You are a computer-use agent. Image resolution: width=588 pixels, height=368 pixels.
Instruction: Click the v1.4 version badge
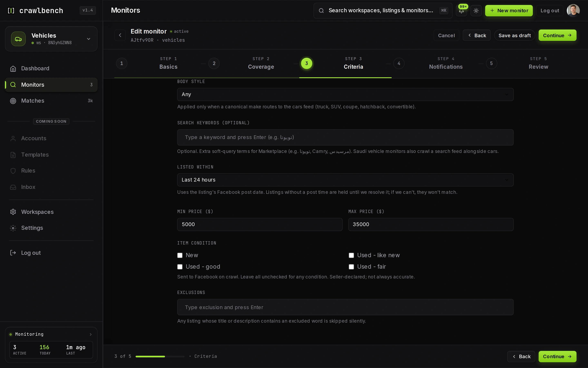pos(88,10)
